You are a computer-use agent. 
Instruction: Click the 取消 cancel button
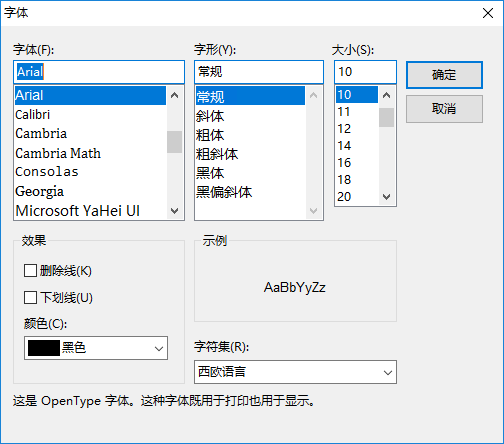pos(444,109)
